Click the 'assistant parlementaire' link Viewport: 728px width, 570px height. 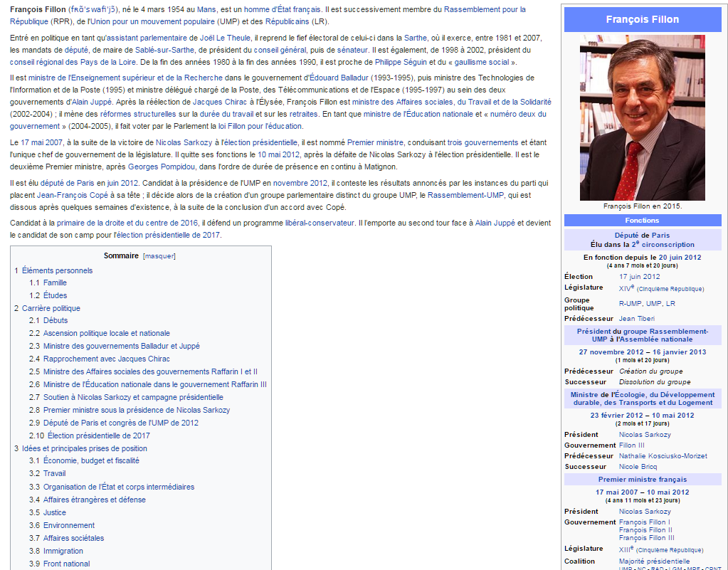pyautogui.click(x=147, y=38)
